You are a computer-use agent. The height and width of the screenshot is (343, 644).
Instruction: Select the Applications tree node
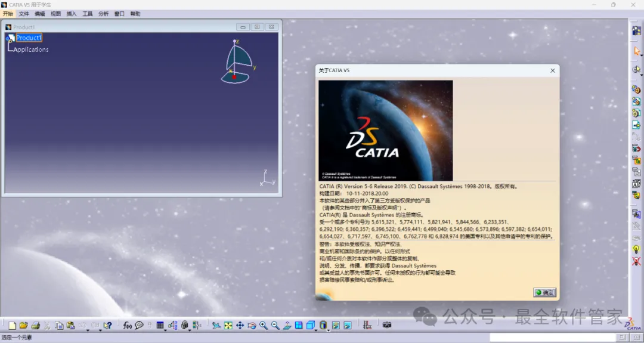click(x=31, y=50)
